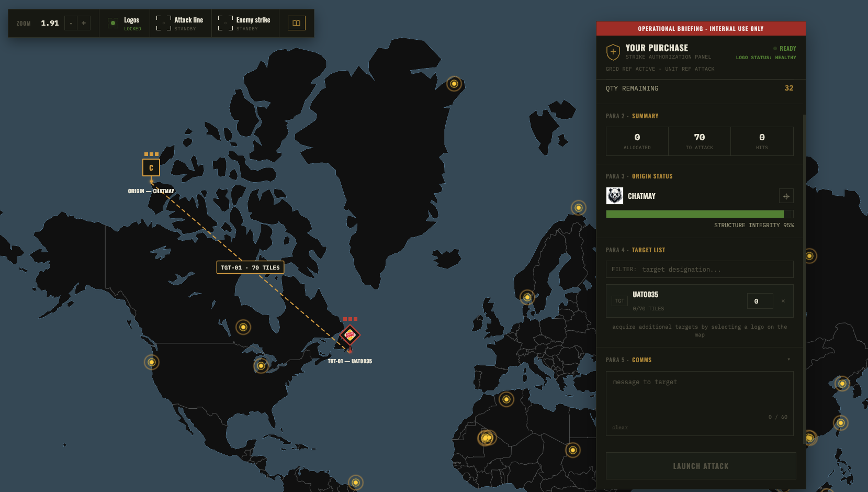Click the CHATMAY bear logo thumbnail
The width and height of the screenshot is (868, 492).
615,196
